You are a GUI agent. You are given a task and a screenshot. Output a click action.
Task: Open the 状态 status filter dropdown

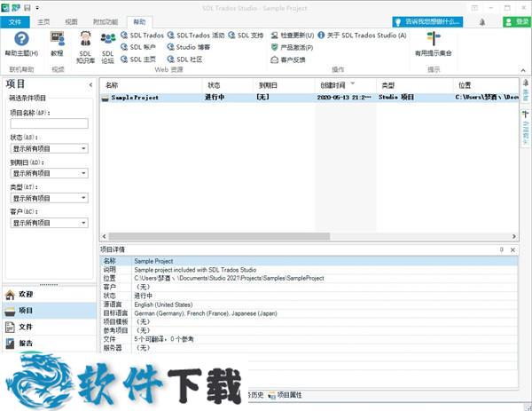pos(49,148)
